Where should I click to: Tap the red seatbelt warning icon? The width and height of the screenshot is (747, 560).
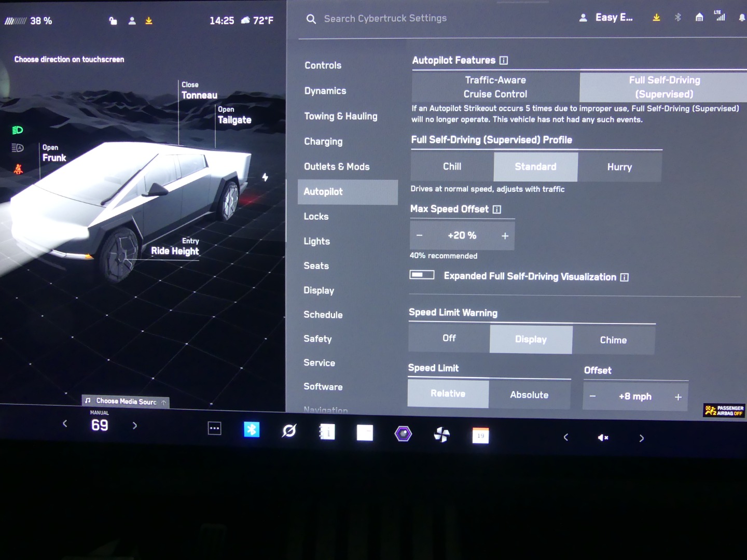[x=18, y=169]
